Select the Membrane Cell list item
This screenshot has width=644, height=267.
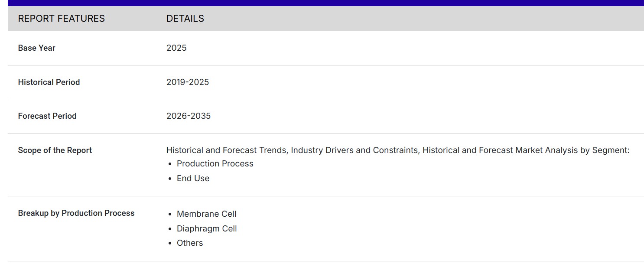tap(206, 214)
